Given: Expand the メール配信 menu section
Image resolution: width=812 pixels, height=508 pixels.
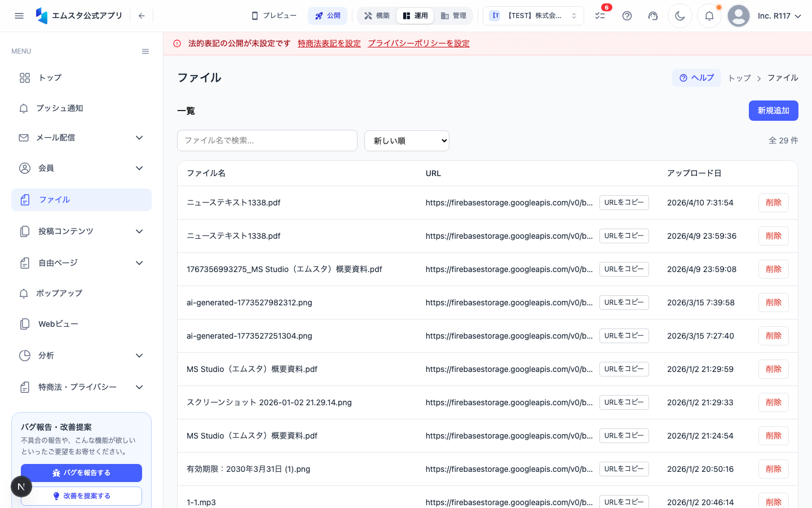Looking at the screenshot, I should pyautogui.click(x=82, y=138).
